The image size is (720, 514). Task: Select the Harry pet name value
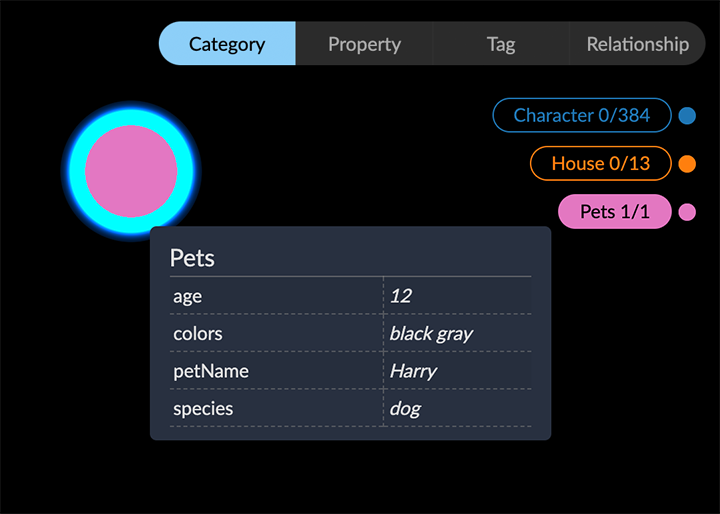pyautogui.click(x=413, y=371)
